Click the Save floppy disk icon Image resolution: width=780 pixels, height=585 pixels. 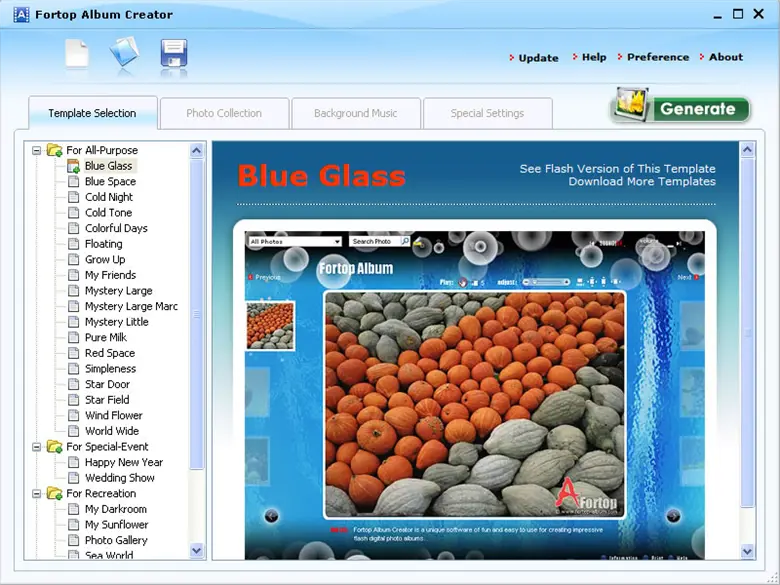(174, 53)
